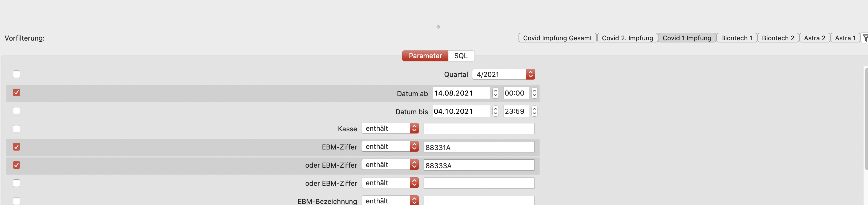Click the filter funnel icon
The image size is (868, 205).
(865, 38)
